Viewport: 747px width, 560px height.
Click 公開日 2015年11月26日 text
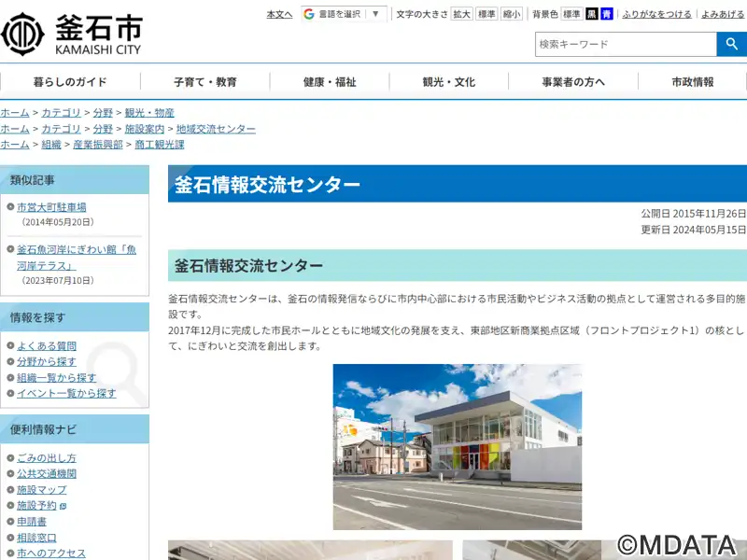click(693, 214)
